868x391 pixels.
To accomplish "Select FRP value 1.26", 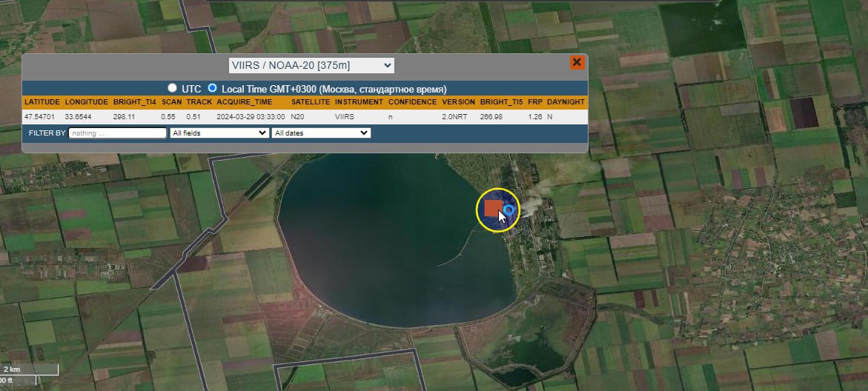I will pyautogui.click(x=534, y=117).
